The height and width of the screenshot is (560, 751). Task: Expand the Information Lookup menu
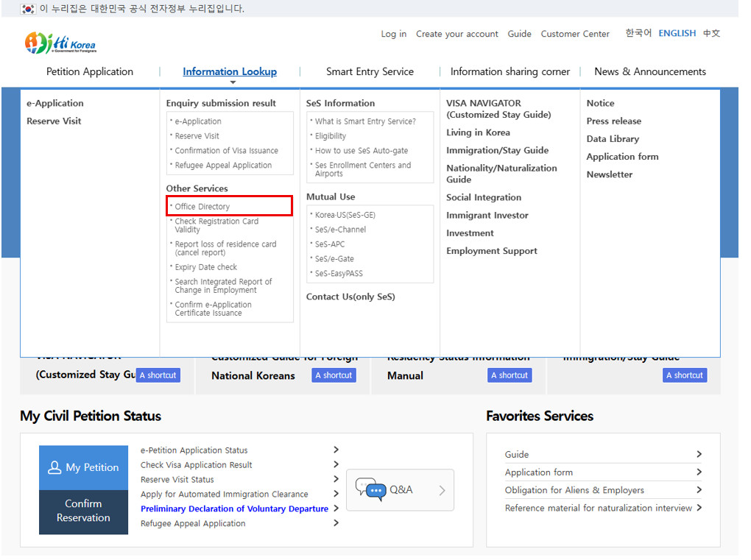[230, 71]
